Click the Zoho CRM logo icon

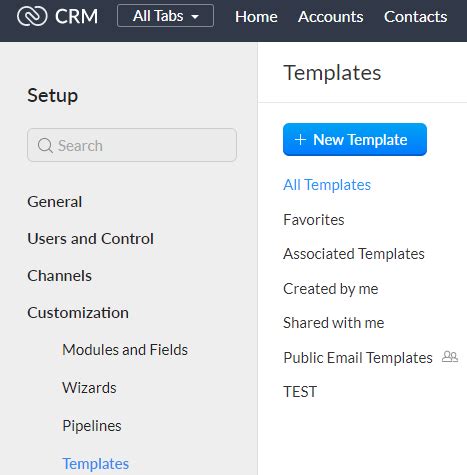point(32,16)
